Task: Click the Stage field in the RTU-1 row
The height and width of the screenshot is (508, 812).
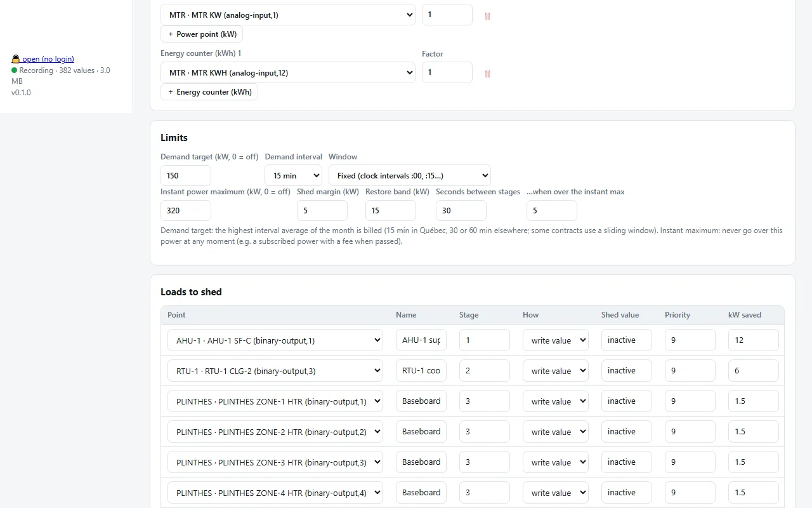Action: [x=485, y=370]
